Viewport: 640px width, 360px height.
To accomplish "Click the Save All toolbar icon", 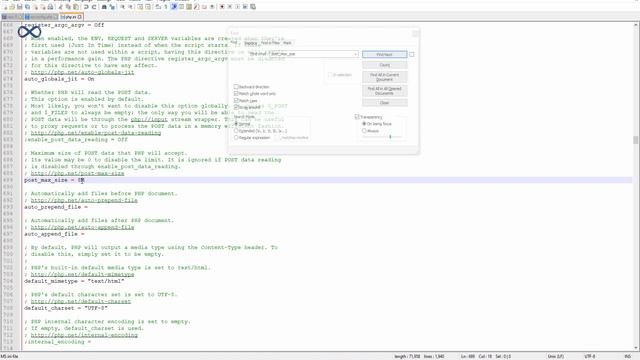I will pyautogui.click(x=27, y=7).
